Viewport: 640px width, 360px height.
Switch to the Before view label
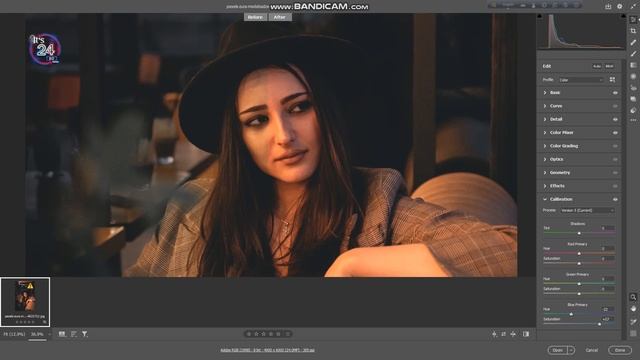[255, 17]
